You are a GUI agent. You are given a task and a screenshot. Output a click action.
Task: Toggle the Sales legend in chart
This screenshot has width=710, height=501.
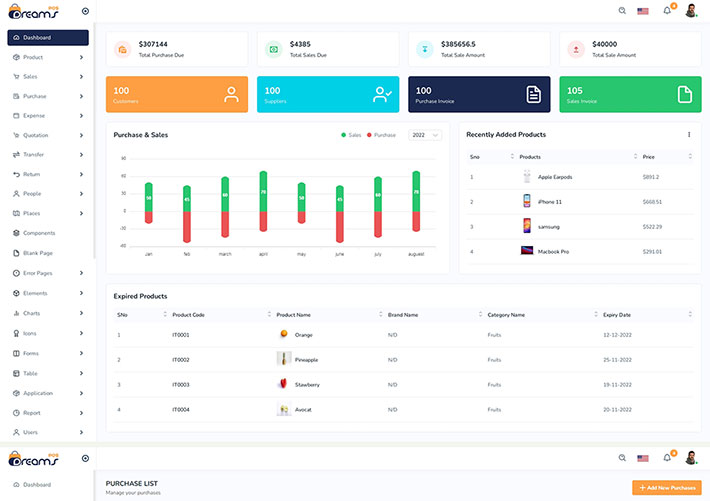(x=351, y=135)
